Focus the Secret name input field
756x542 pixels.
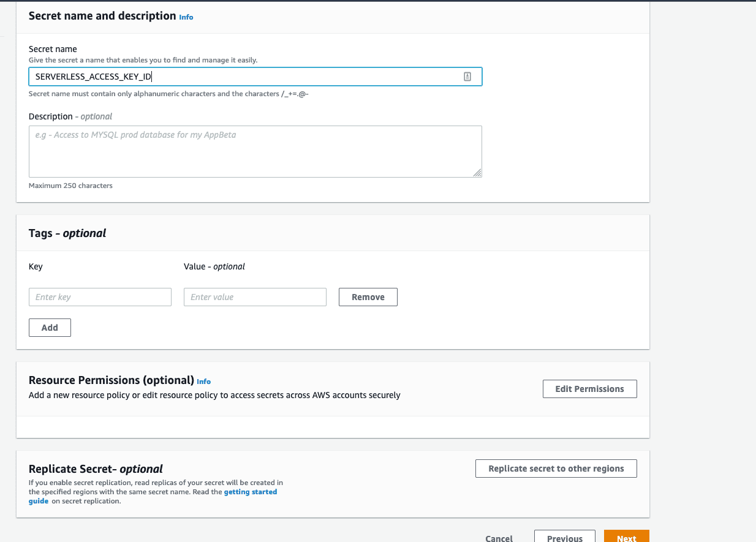pos(255,77)
